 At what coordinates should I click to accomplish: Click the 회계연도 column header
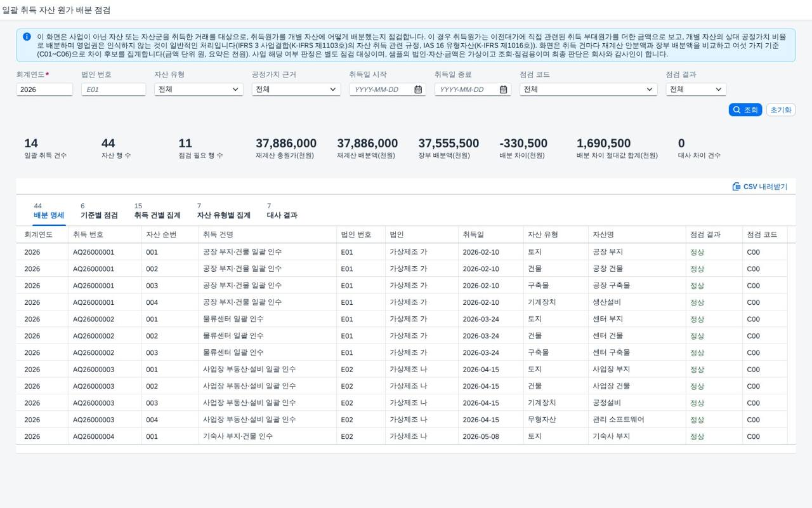[x=42, y=235]
